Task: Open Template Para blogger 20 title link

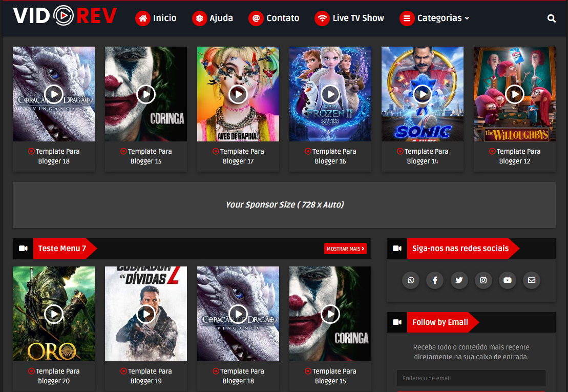Action: [54, 376]
